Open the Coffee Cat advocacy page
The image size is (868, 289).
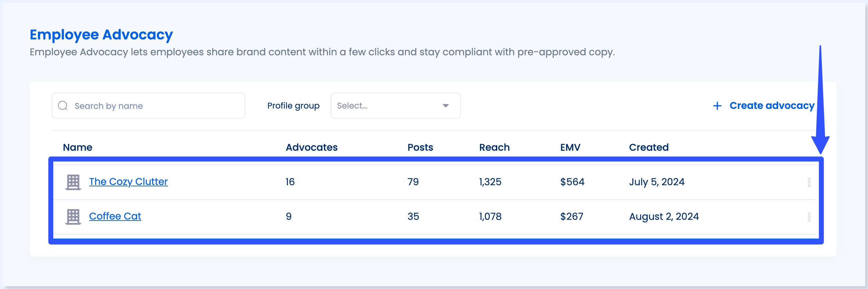point(115,216)
